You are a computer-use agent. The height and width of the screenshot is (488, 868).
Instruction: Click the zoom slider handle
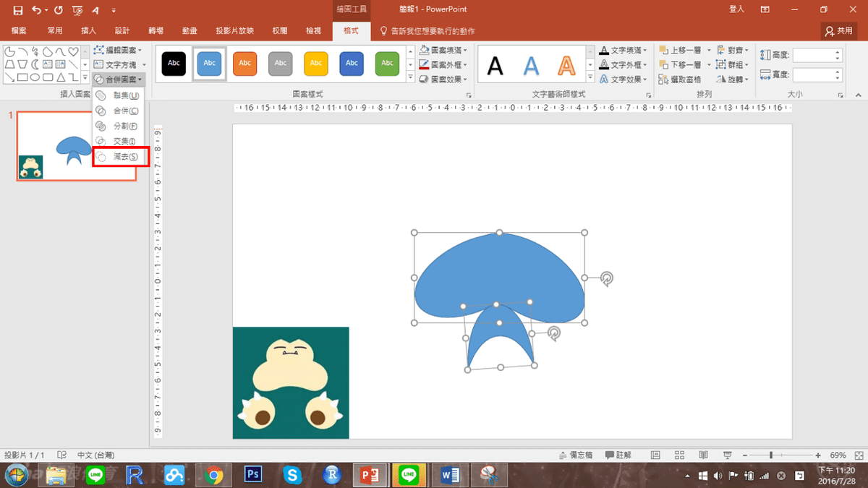[x=771, y=455]
